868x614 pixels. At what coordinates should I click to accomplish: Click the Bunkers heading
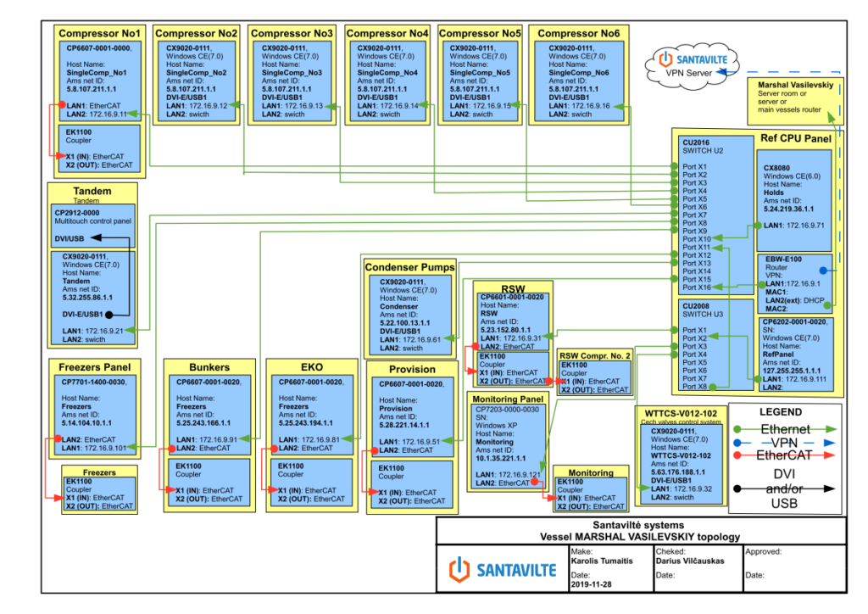209,367
